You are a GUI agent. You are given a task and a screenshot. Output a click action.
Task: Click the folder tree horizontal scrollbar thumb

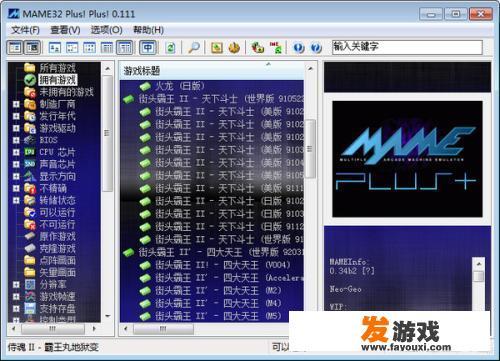(53, 329)
